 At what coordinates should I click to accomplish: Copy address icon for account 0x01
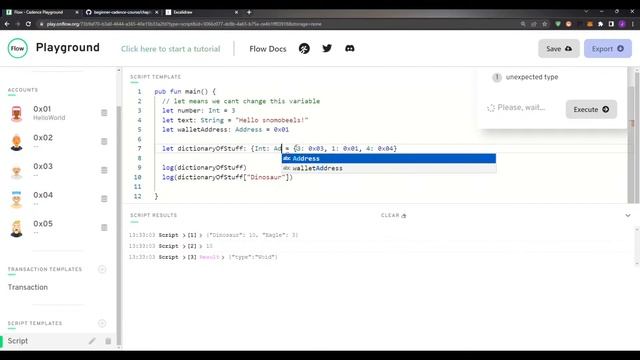[x=104, y=113]
